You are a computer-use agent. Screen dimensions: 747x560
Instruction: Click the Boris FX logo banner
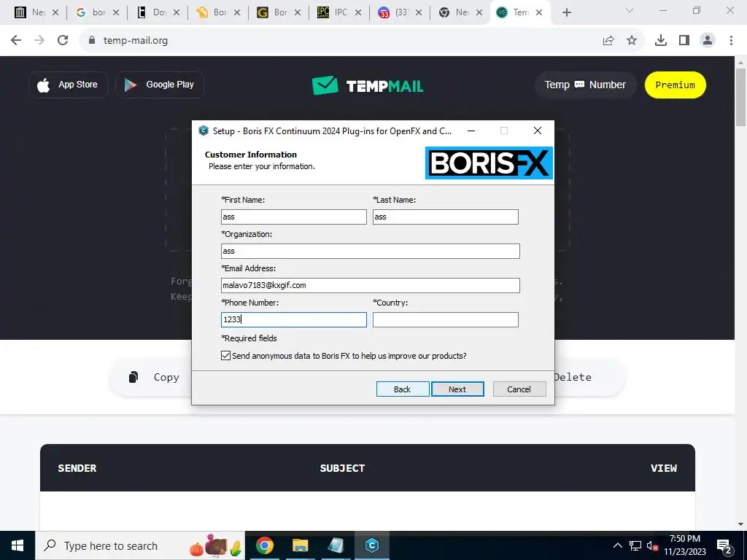(489, 163)
